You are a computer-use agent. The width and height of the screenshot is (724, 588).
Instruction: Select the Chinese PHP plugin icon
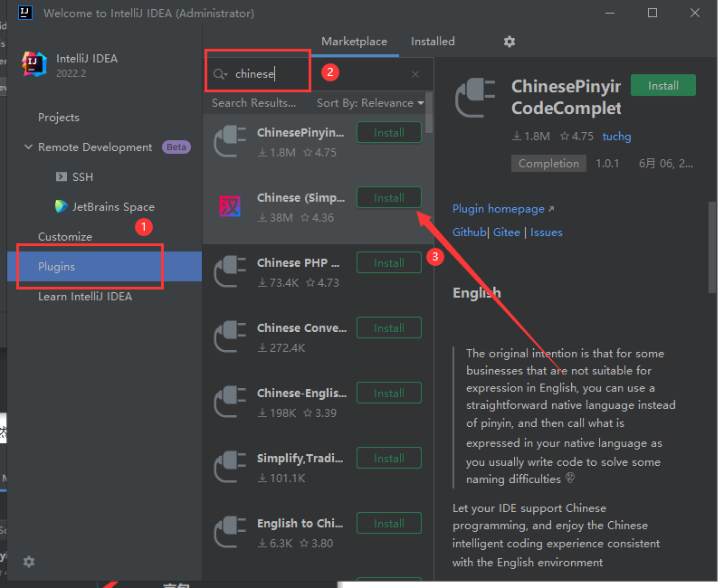coord(230,271)
